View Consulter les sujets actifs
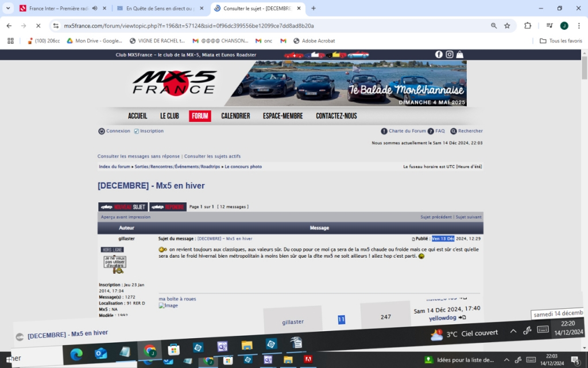This screenshot has height=368, width=588. pos(212,156)
